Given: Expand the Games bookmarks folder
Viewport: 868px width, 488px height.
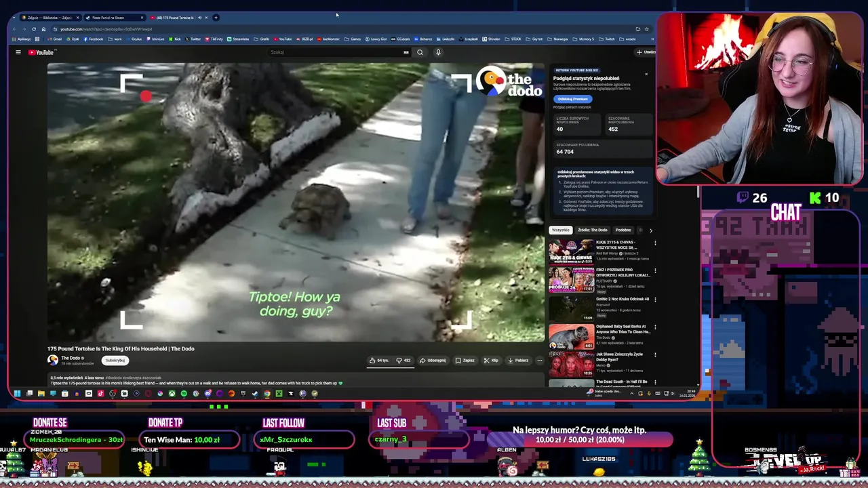Looking at the screenshot, I should tap(353, 39).
